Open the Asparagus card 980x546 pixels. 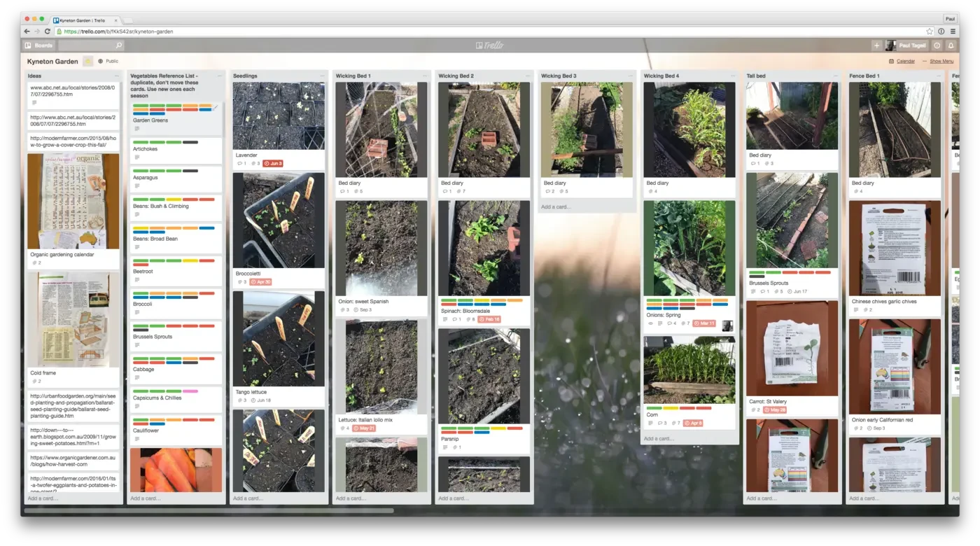pyautogui.click(x=176, y=178)
